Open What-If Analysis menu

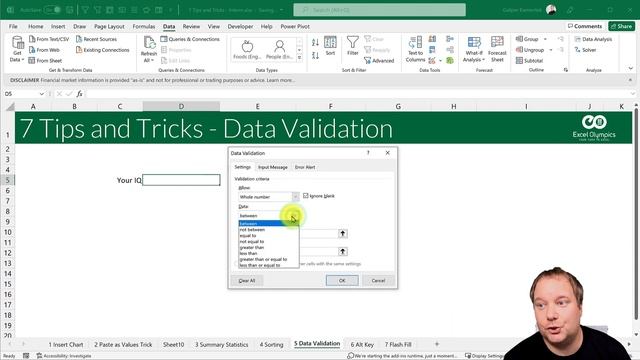tap(474, 49)
